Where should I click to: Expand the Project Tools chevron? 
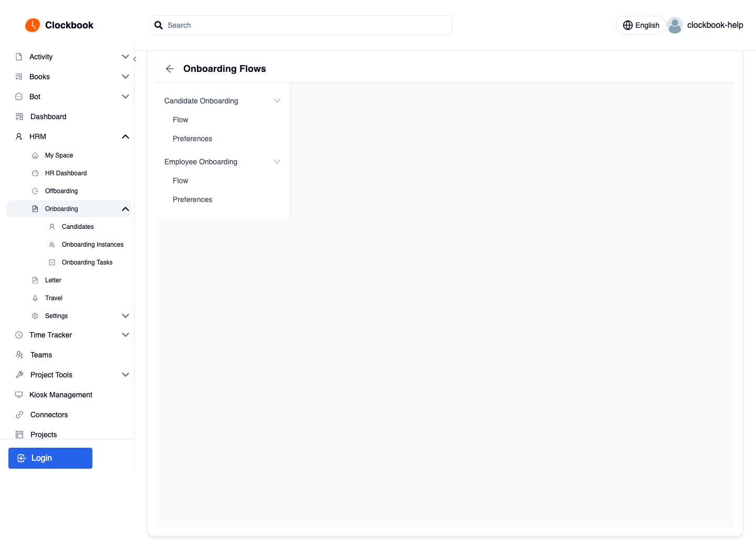point(125,375)
